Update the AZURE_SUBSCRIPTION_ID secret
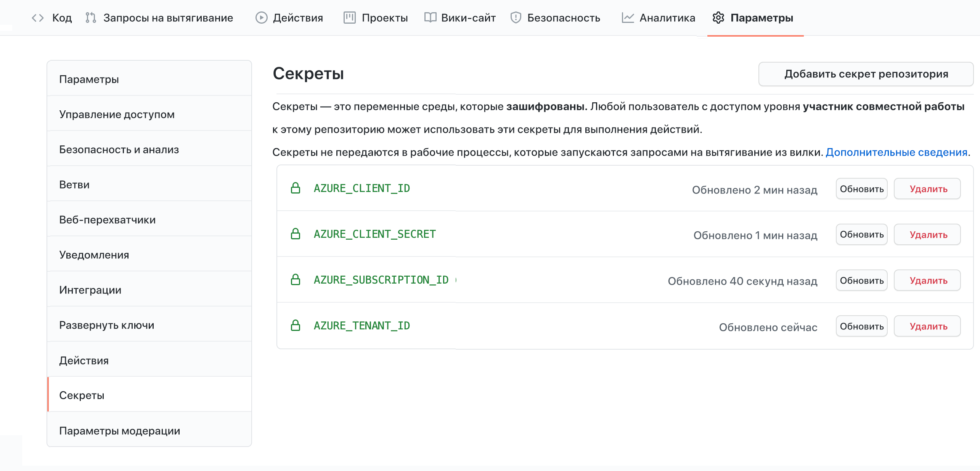The height and width of the screenshot is (471, 980). (862, 281)
